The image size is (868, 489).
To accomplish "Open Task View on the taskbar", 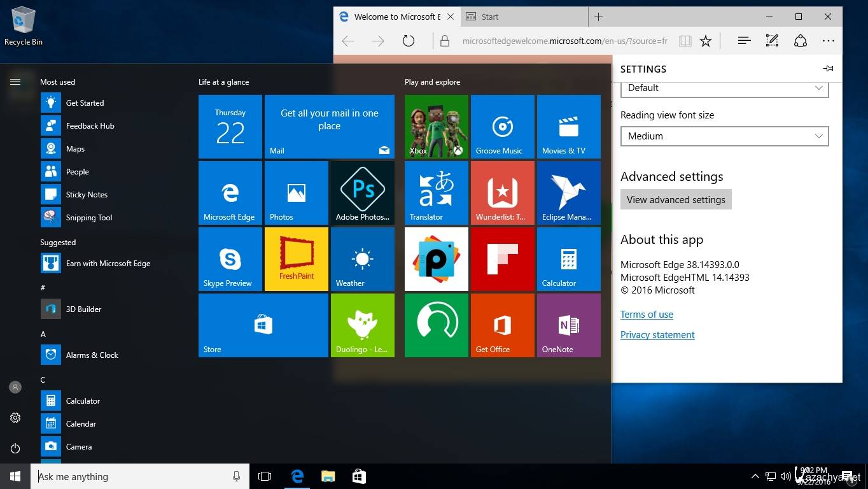I will click(x=265, y=476).
